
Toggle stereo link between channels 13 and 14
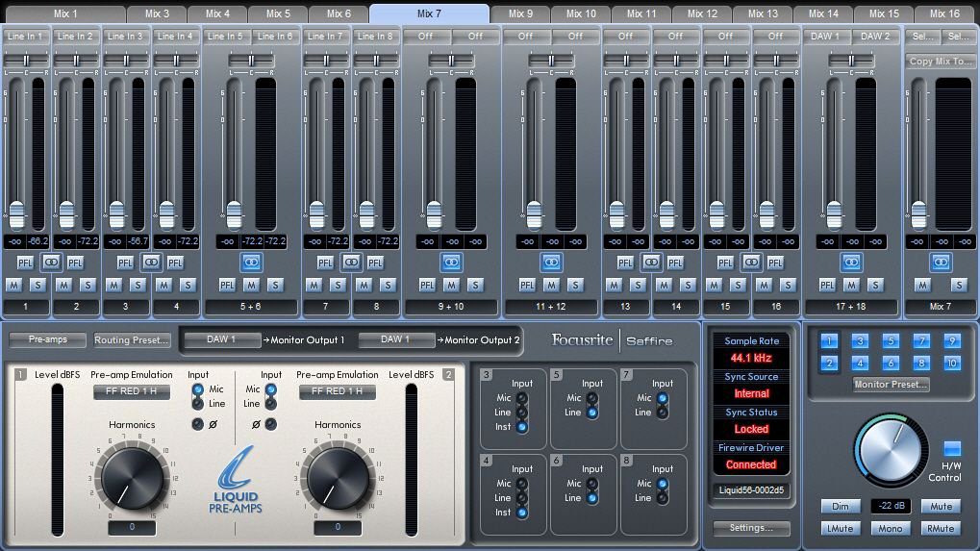pos(651,263)
